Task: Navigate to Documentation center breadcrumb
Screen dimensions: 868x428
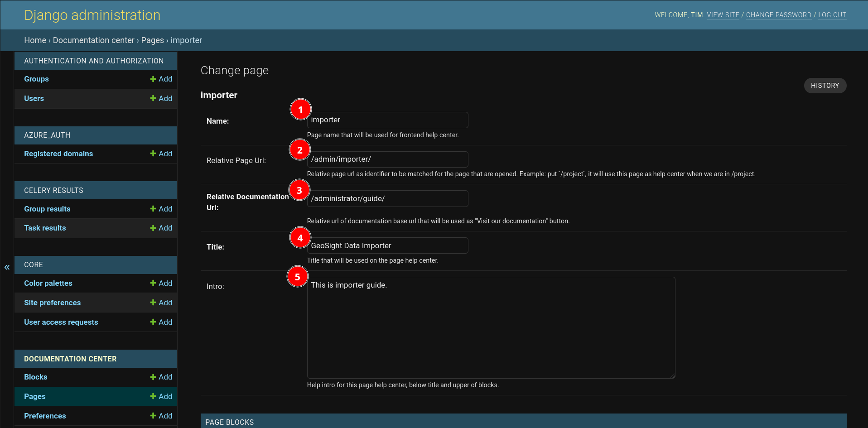Action: (x=94, y=40)
